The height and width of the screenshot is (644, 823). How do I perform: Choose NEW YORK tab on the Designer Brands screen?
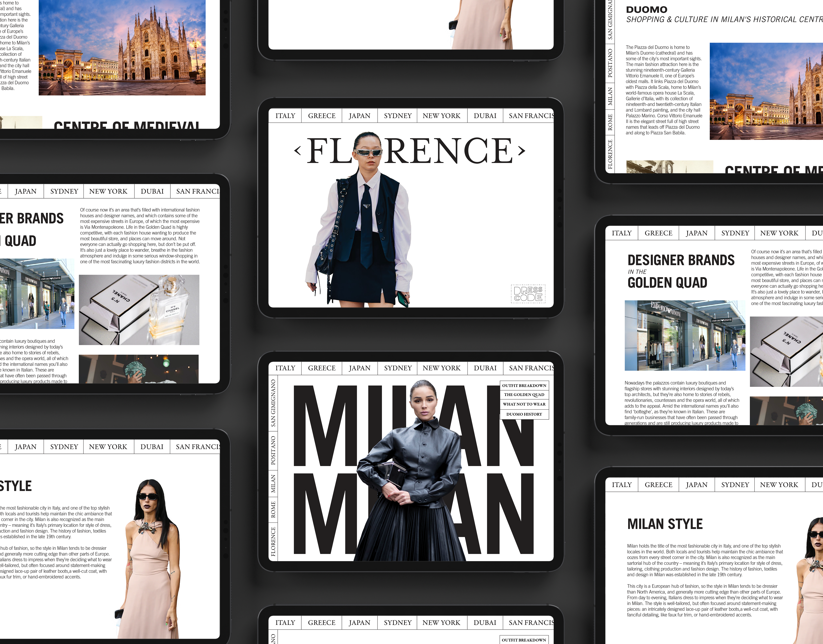point(779,233)
